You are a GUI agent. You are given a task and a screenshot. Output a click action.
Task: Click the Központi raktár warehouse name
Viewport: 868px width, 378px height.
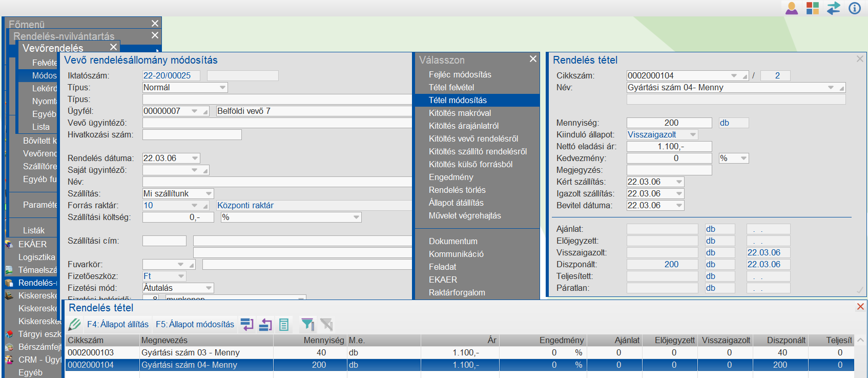click(x=245, y=206)
